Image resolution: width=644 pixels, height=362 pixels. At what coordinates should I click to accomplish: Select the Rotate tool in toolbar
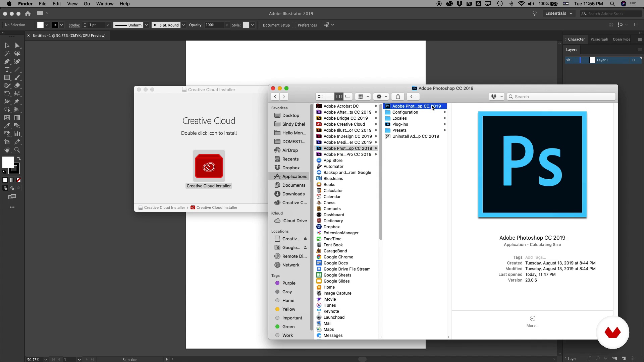(x=7, y=93)
